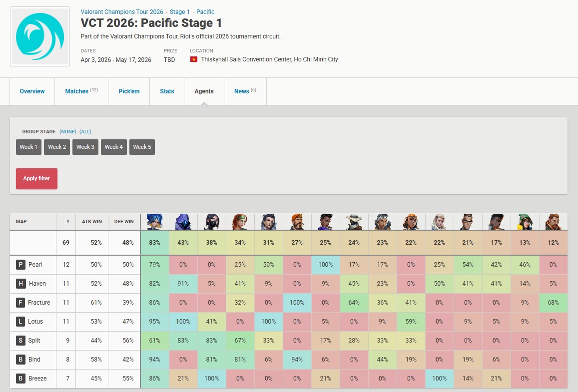This screenshot has height=392, width=578.
Task: Open the Valorant Champions Tour 2026 breadcrumb
Action: 122,12
